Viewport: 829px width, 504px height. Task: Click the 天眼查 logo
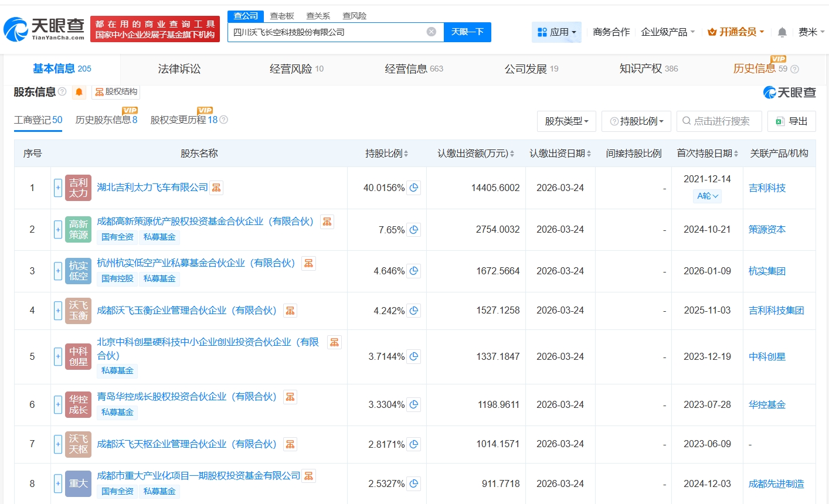(44, 29)
